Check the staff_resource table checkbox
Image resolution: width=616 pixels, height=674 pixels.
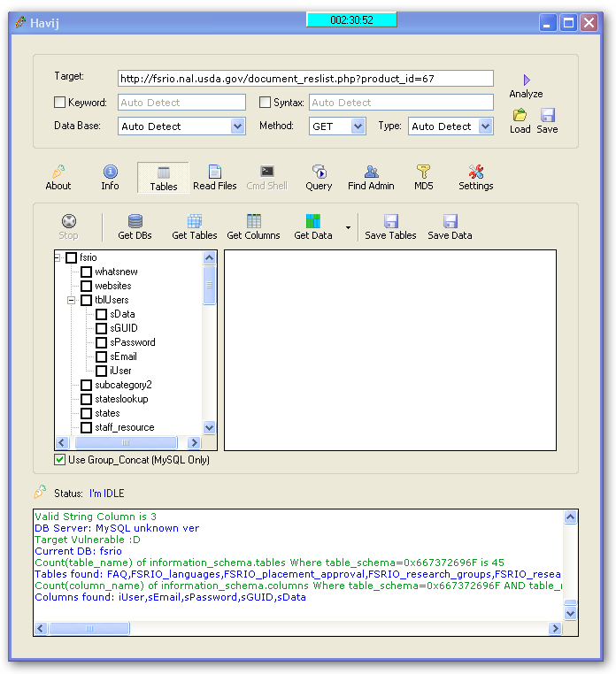87,428
